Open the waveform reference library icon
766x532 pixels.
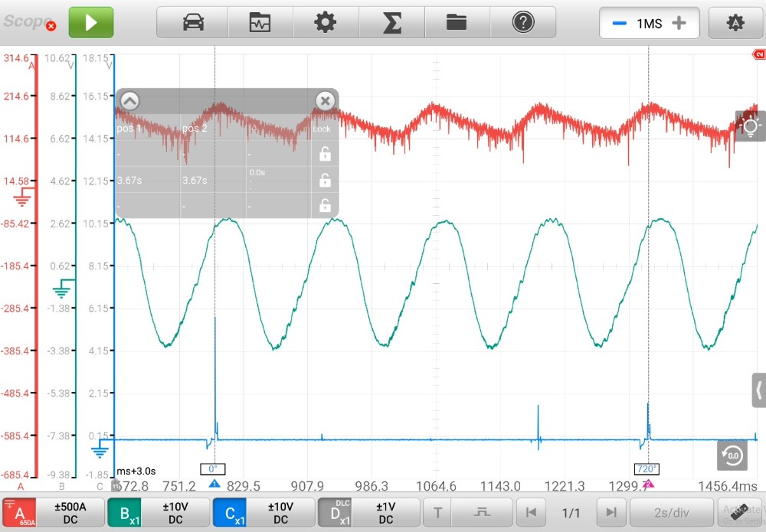[x=260, y=23]
